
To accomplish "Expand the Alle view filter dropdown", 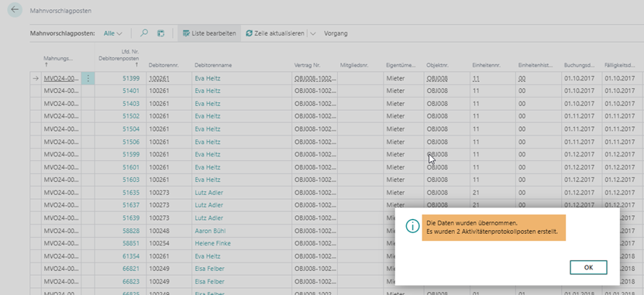I will coord(113,33).
